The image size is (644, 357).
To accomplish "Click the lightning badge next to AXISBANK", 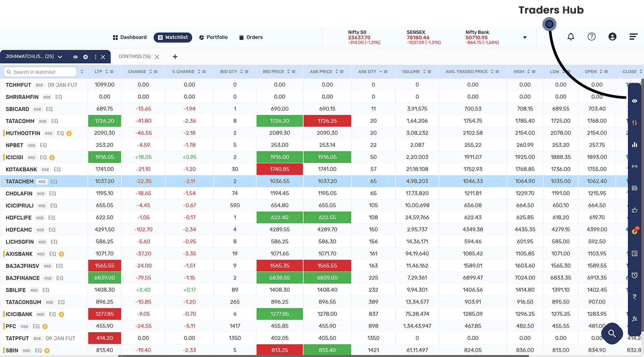I will (x=61, y=254).
